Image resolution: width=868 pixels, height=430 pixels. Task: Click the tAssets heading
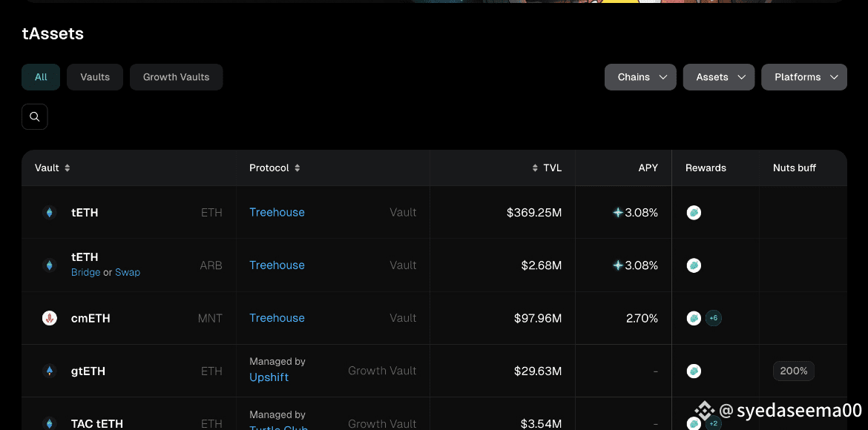[x=53, y=34]
